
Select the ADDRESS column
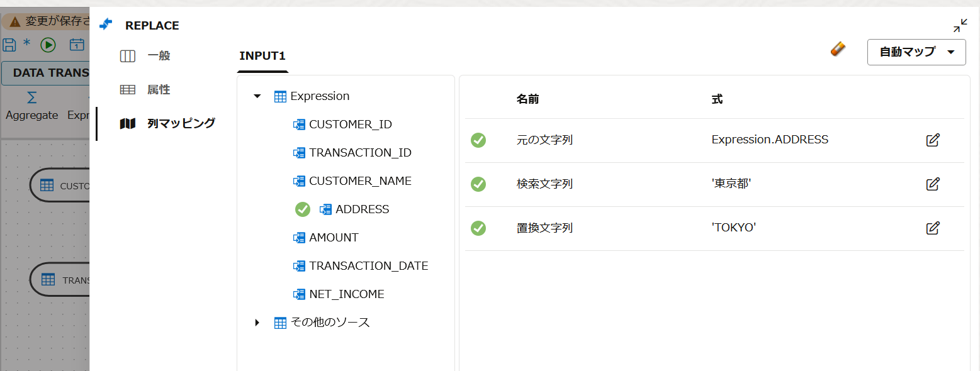pos(362,209)
